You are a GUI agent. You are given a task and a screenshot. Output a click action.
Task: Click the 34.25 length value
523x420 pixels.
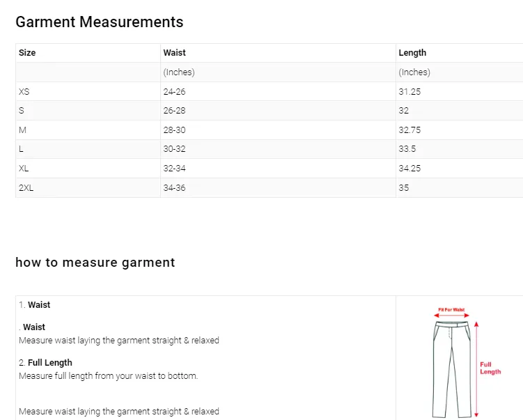(x=409, y=169)
